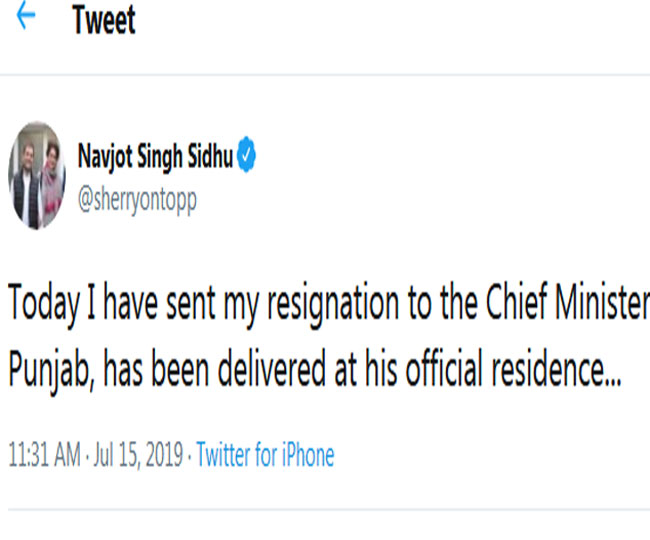Click the blue verified badge
The image size is (650, 540).
click(249, 155)
